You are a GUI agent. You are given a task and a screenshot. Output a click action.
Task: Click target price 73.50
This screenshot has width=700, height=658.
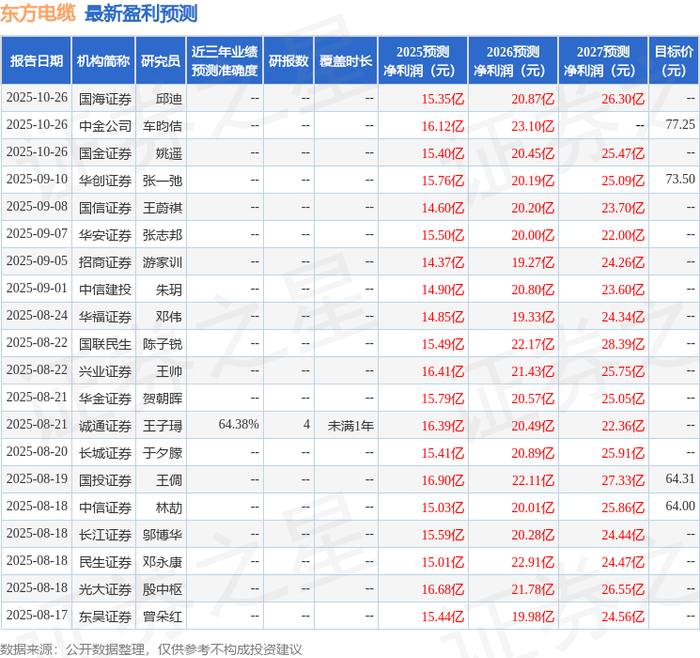click(x=680, y=179)
